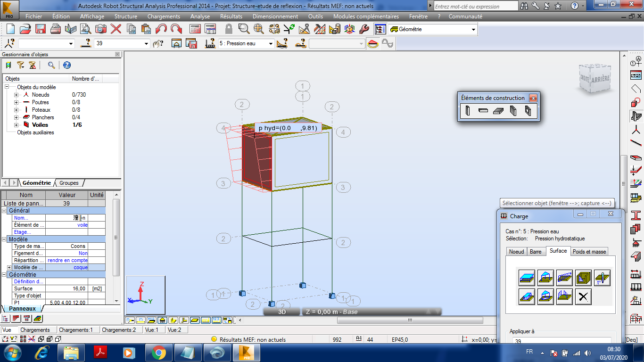This screenshot has height=362, width=644.
Task: Click the zoom magnifier icon in toolbar
Action: [x=244, y=29]
